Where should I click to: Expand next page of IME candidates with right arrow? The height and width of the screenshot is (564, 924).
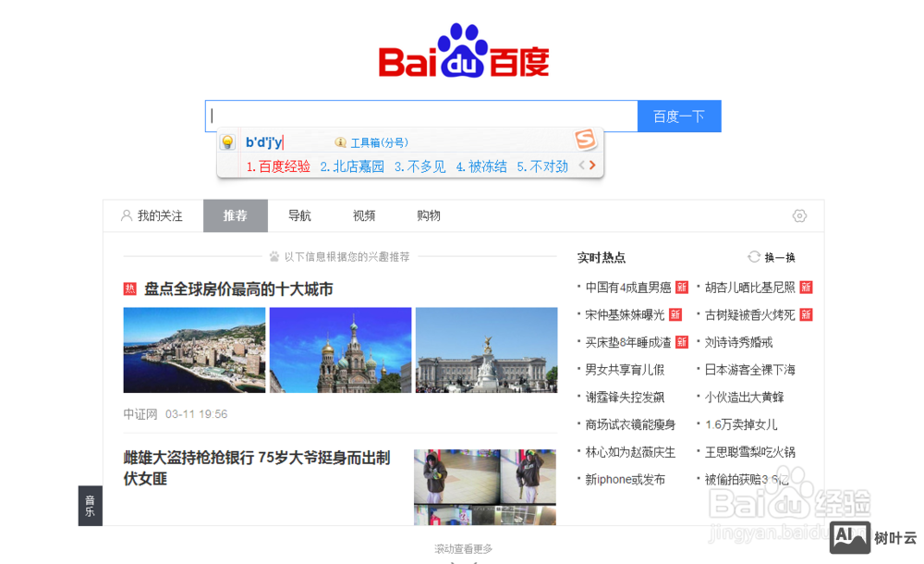point(591,165)
